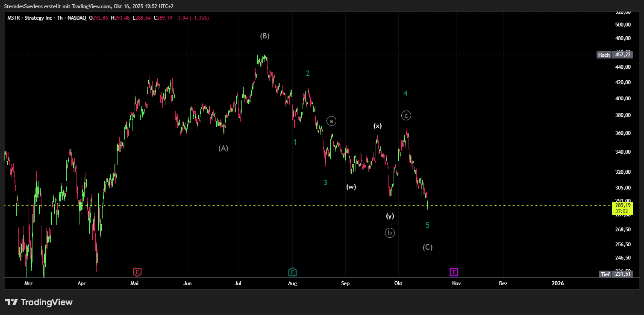This screenshot has height=315, width=644.
Task: Select the gray (C) wave label
Action: point(427,247)
